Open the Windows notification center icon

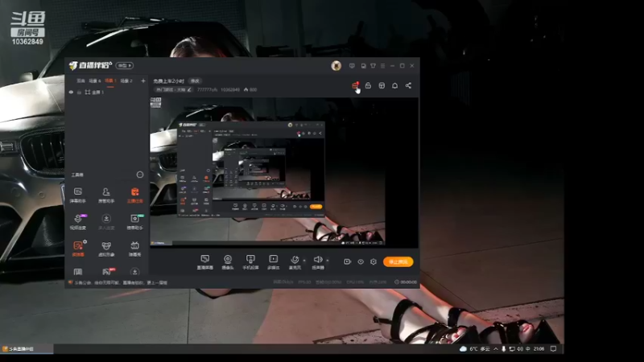[553, 349]
